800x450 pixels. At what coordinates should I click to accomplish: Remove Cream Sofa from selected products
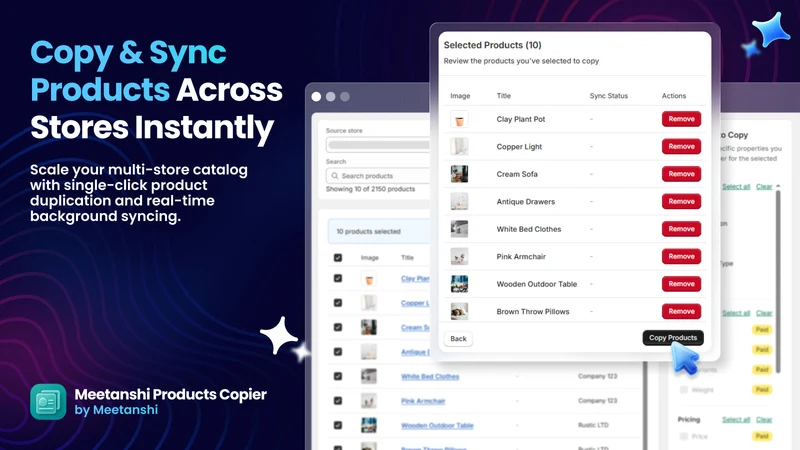tap(681, 174)
